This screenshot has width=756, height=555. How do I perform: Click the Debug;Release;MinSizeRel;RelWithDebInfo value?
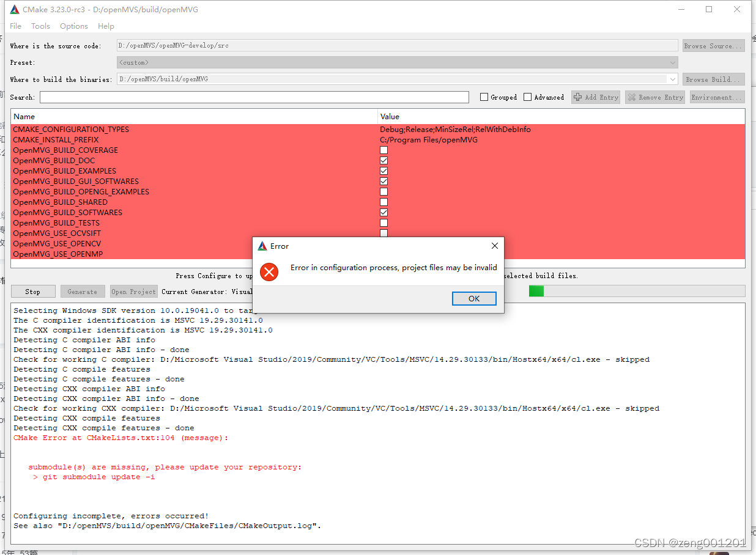[x=455, y=130]
